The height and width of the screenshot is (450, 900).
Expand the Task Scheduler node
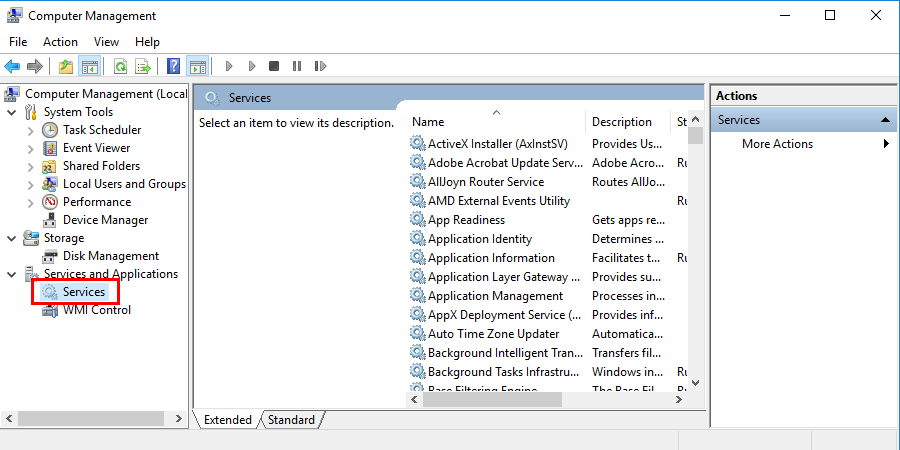click(31, 130)
